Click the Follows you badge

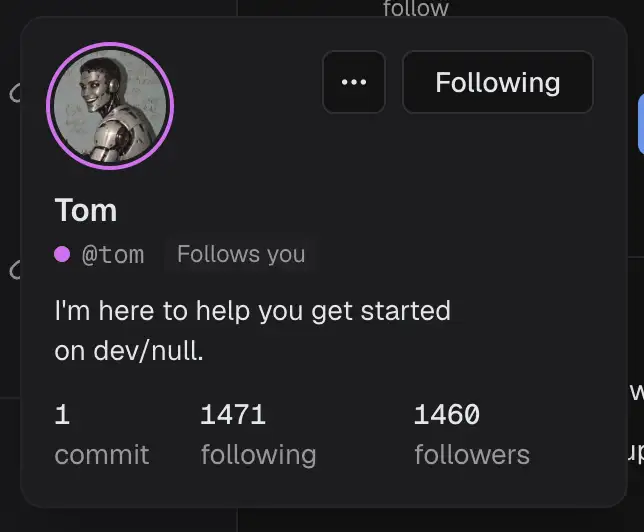click(241, 254)
